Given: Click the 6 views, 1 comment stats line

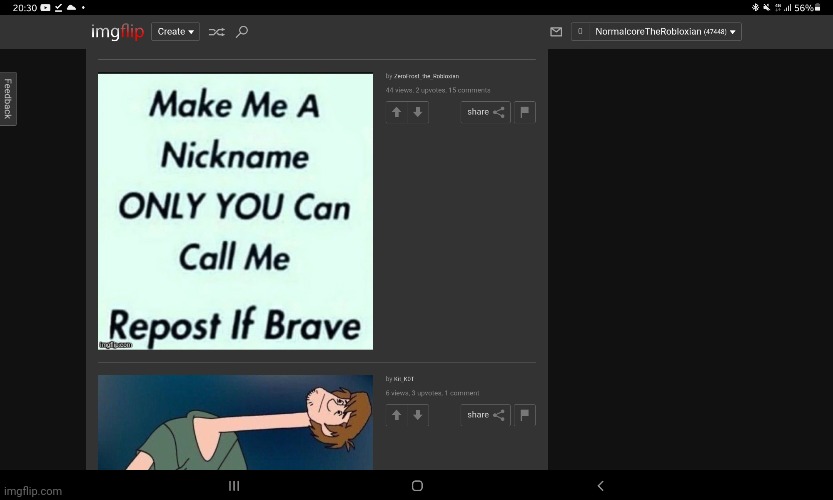Looking at the screenshot, I should point(432,393).
